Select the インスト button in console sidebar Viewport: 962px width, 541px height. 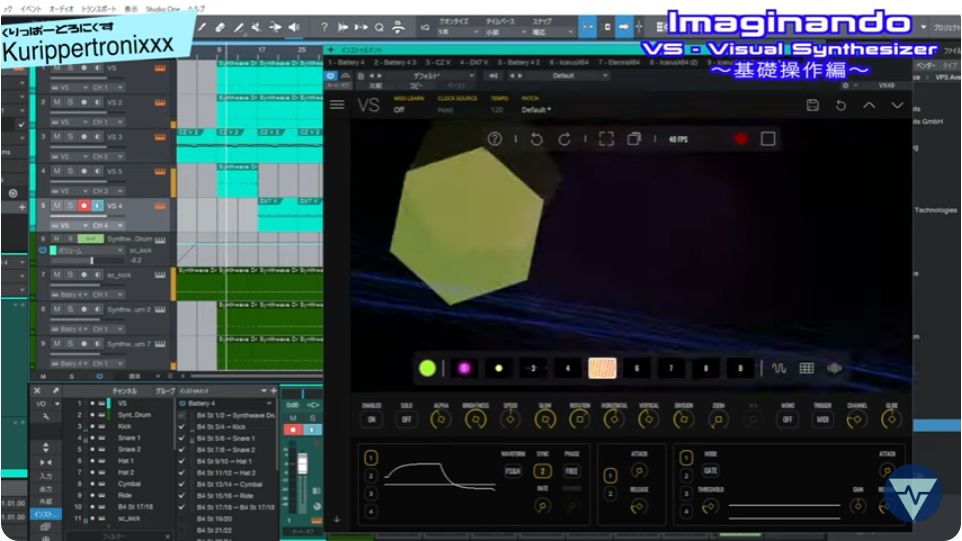coord(46,514)
